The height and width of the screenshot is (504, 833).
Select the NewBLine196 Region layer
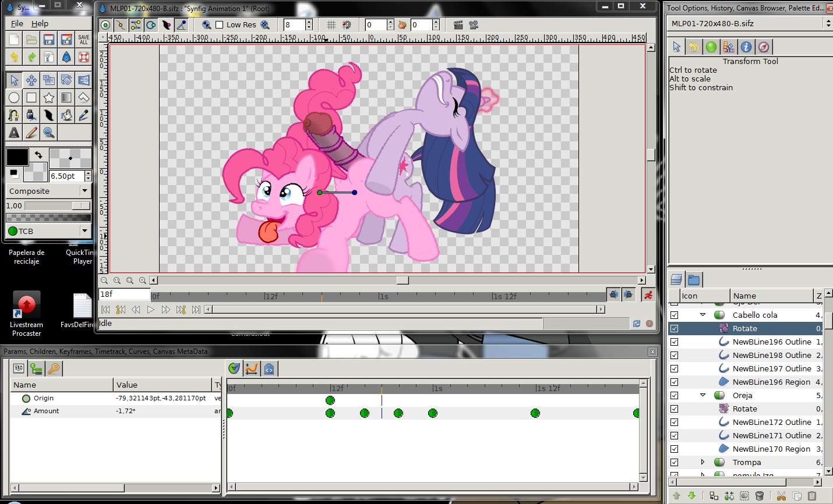[771, 382]
